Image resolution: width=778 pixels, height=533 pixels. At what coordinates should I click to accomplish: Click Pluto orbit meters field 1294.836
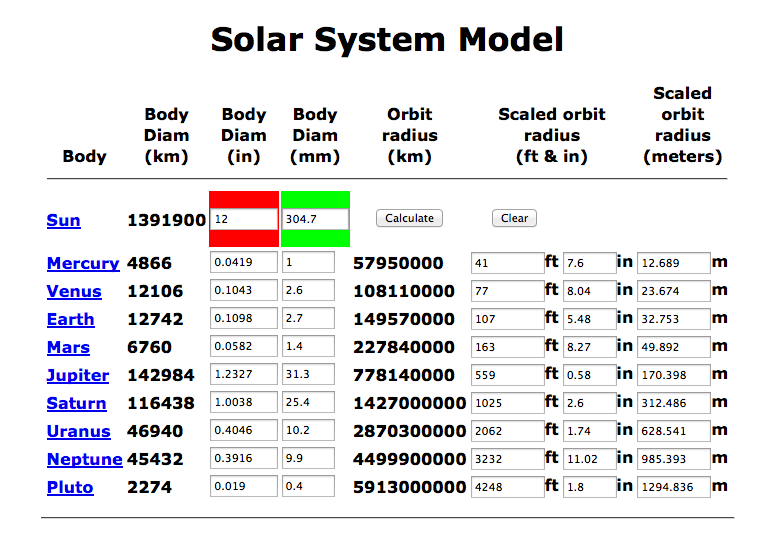pos(674,487)
